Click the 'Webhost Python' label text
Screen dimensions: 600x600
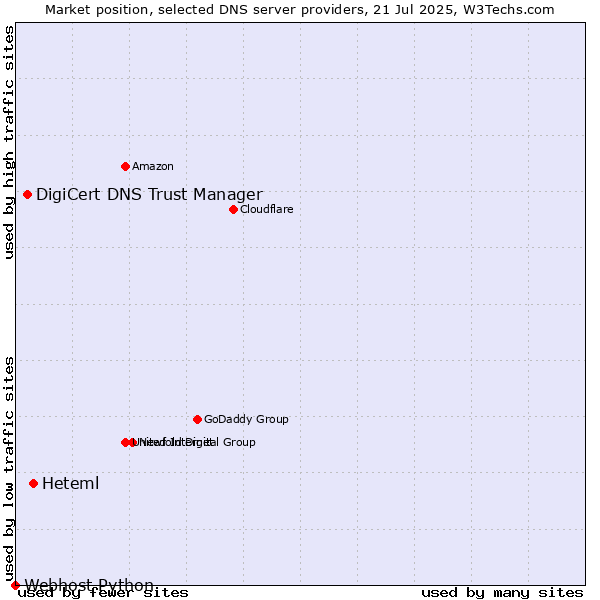click(89, 585)
